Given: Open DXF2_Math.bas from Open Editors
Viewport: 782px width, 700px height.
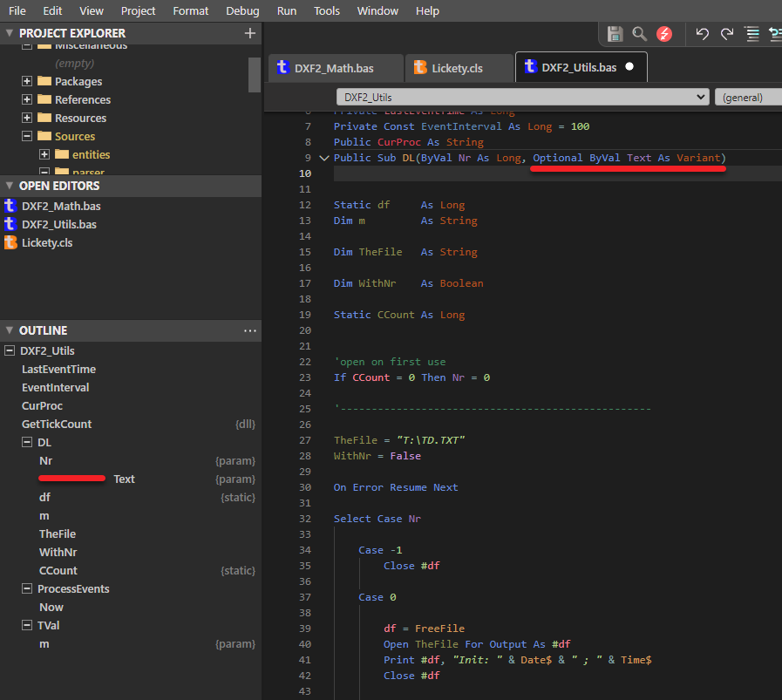Looking at the screenshot, I should tap(63, 206).
